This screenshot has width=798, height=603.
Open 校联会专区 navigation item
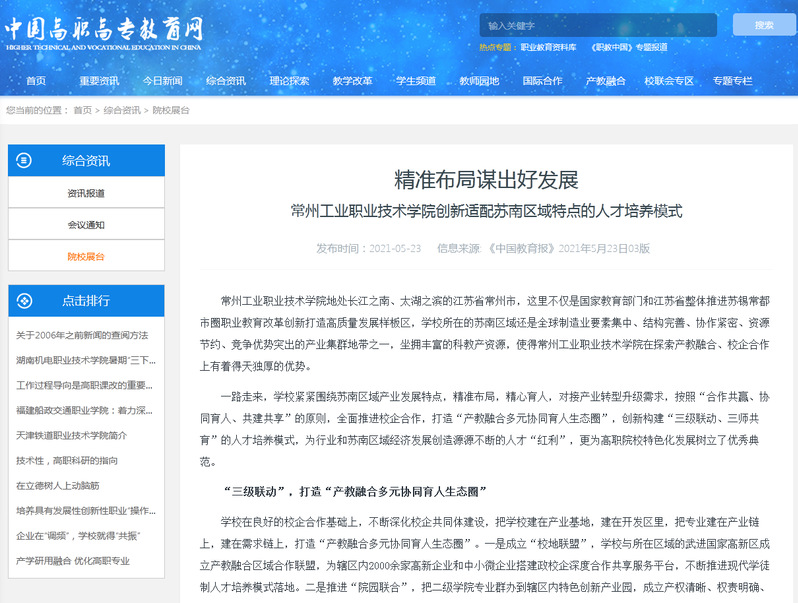pos(669,81)
